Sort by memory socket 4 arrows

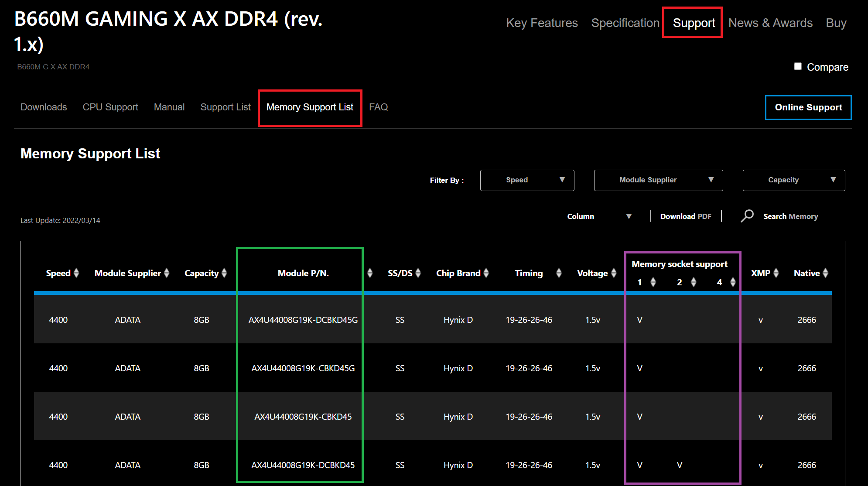click(733, 282)
